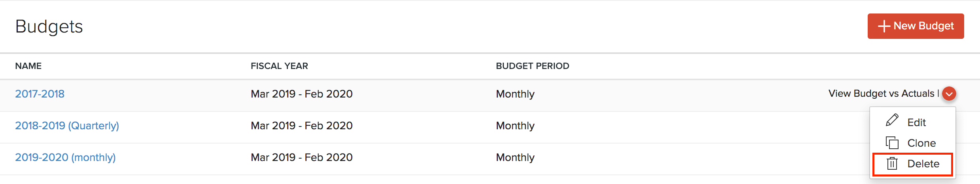Click the plus icon on New Budget
The image size is (980, 184).
click(884, 26)
